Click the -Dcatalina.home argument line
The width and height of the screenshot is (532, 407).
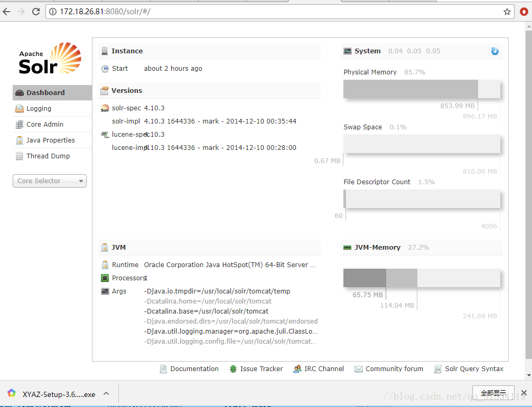pyautogui.click(x=208, y=301)
